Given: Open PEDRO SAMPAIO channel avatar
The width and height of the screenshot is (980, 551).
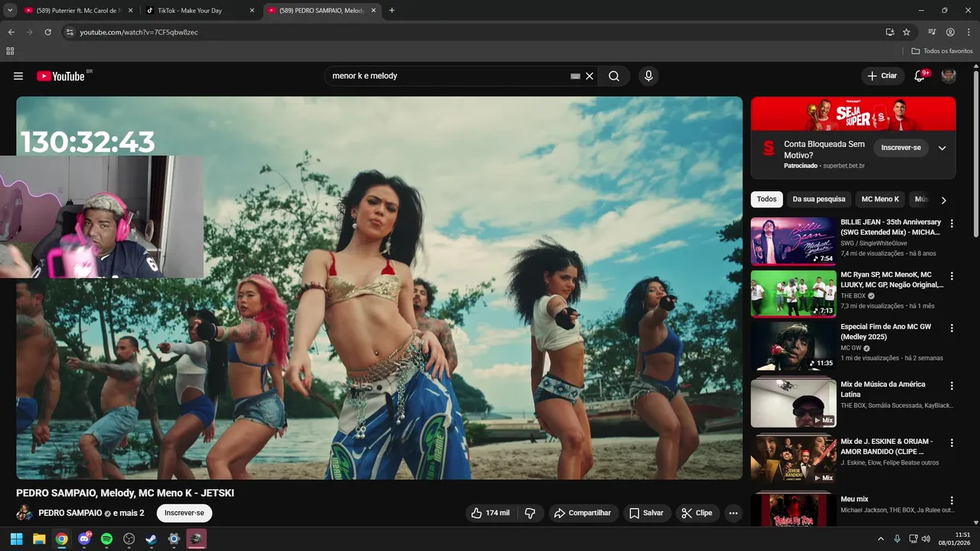Looking at the screenshot, I should click(24, 513).
